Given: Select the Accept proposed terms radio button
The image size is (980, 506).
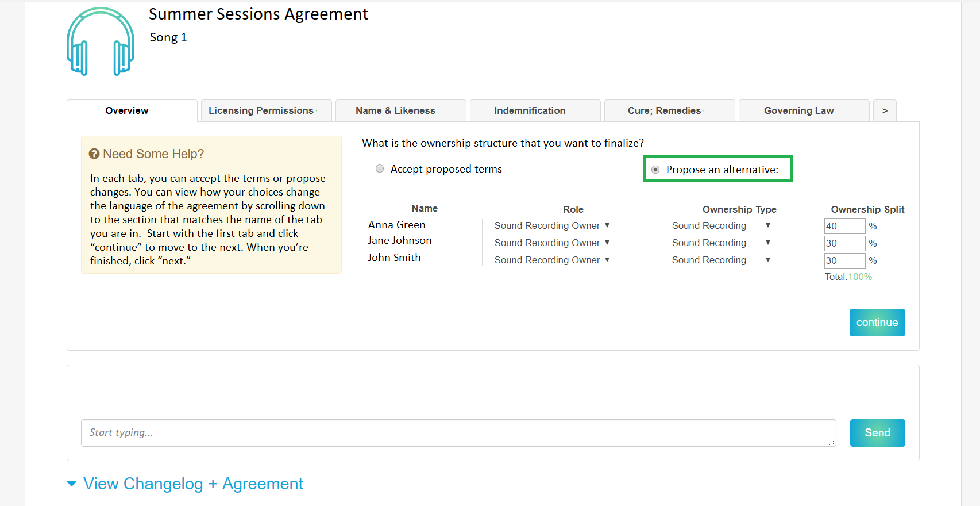Looking at the screenshot, I should (380, 168).
